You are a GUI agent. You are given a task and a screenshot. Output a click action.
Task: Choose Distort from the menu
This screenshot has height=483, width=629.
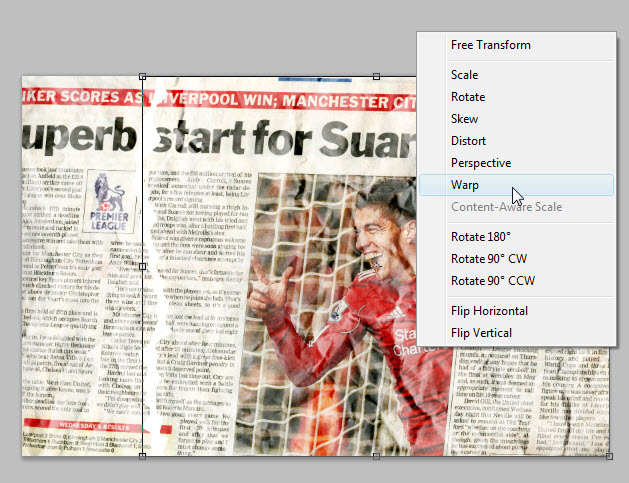coord(516,141)
